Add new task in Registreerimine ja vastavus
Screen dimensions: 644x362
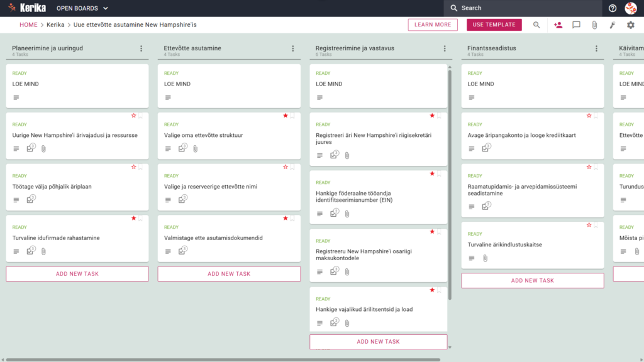click(378, 341)
